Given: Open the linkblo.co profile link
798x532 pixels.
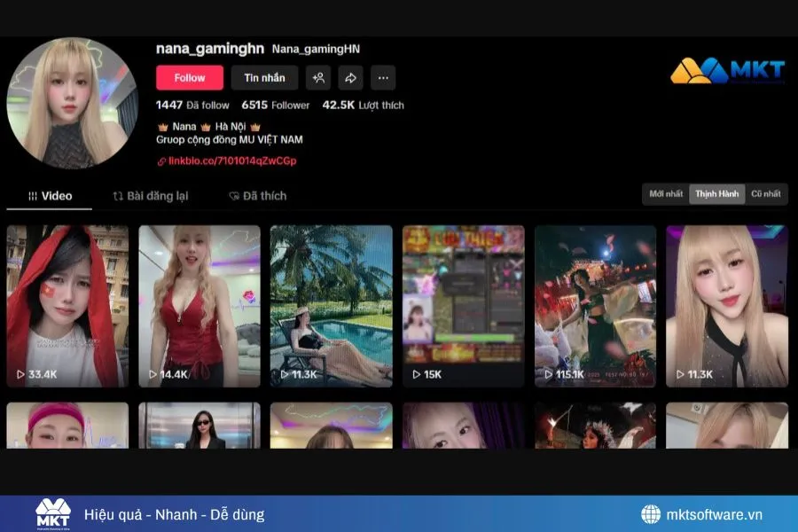Looking at the screenshot, I should tap(226, 161).
